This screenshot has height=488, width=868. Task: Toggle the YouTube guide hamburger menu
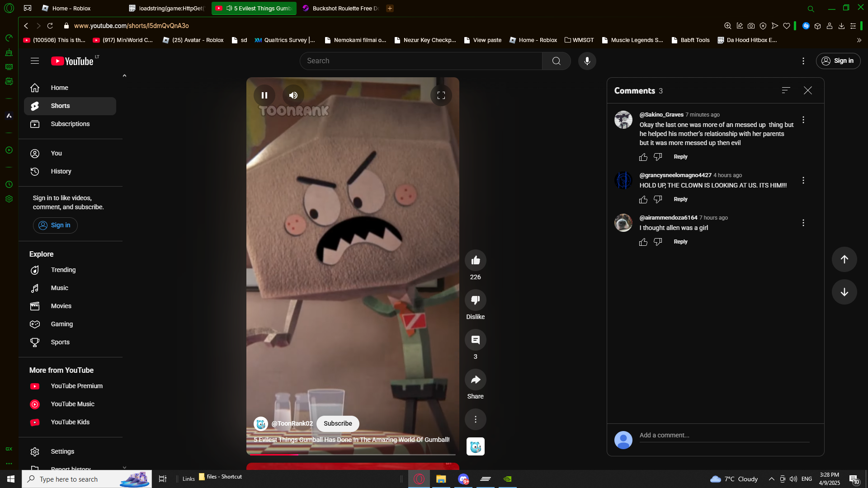(x=35, y=61)
